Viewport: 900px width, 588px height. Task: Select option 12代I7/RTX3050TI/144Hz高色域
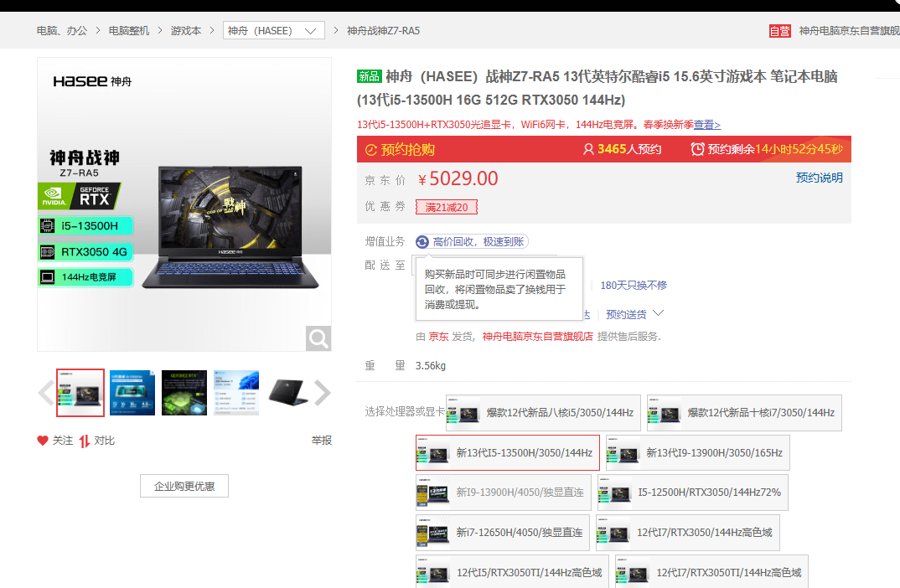pos(711,572)
